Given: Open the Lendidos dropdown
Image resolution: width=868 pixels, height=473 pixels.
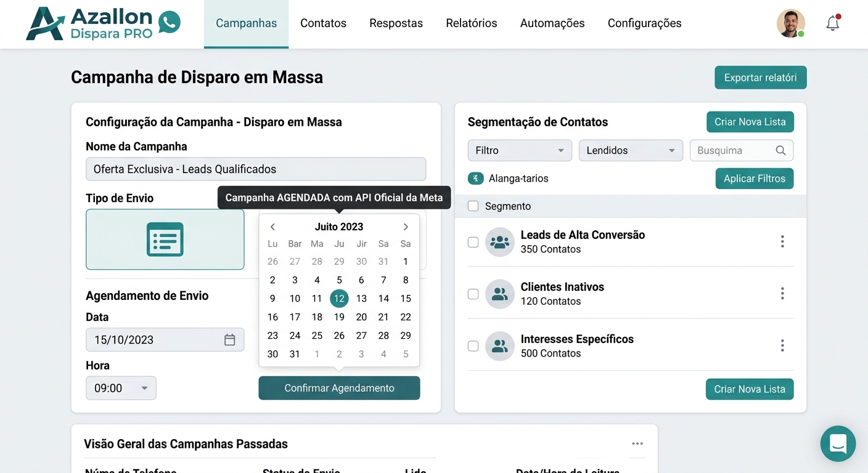Looking at the screenshot, I should (631, 150).
